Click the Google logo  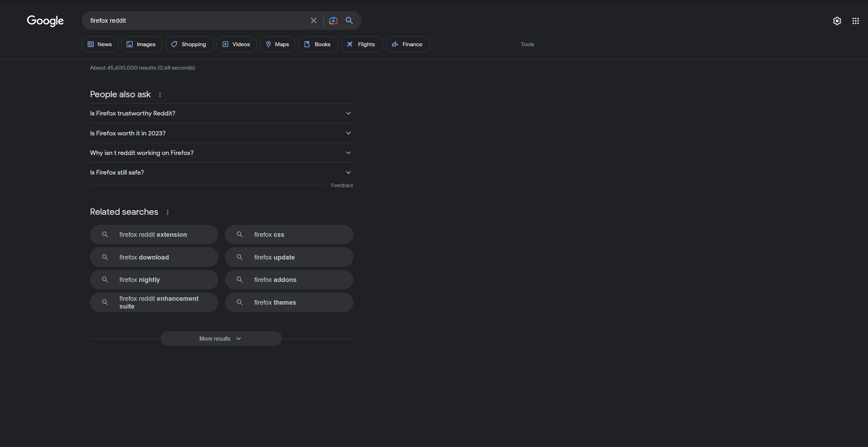45,21
